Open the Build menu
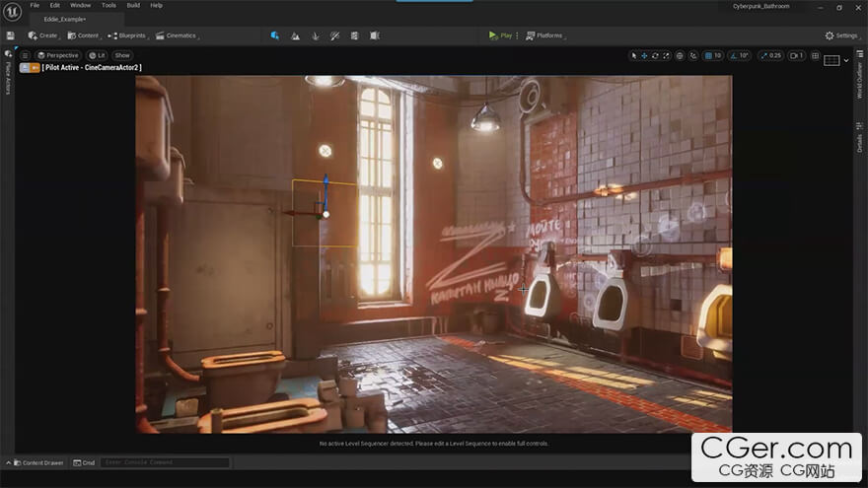The image size is (868, 488). [133, 6]
